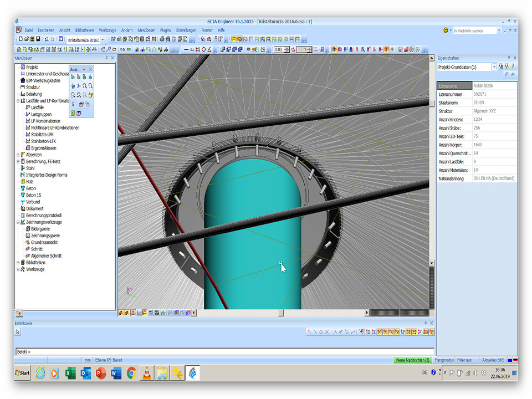Click the Windows Start button
This screenshot has height=399, width=532.
pos(23,373)
